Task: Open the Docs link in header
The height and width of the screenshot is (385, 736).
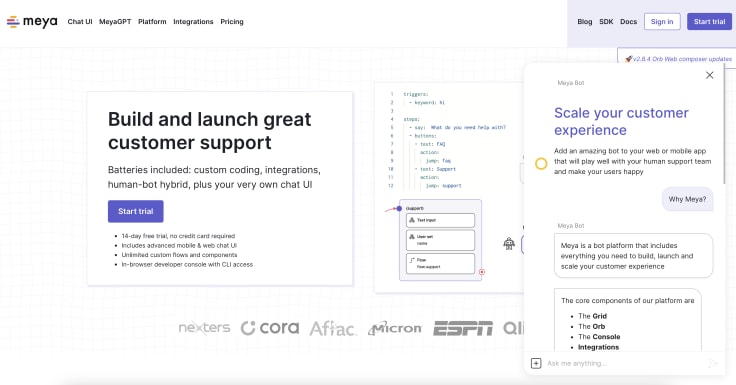Action: [x=629, y=22]
